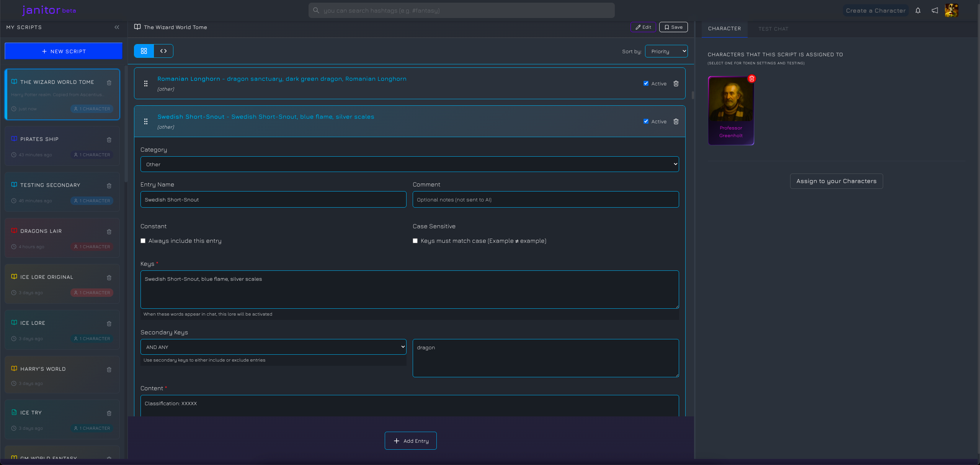
Task: Delete the Pirates Ship script
Action: click(x=109, y=140)
